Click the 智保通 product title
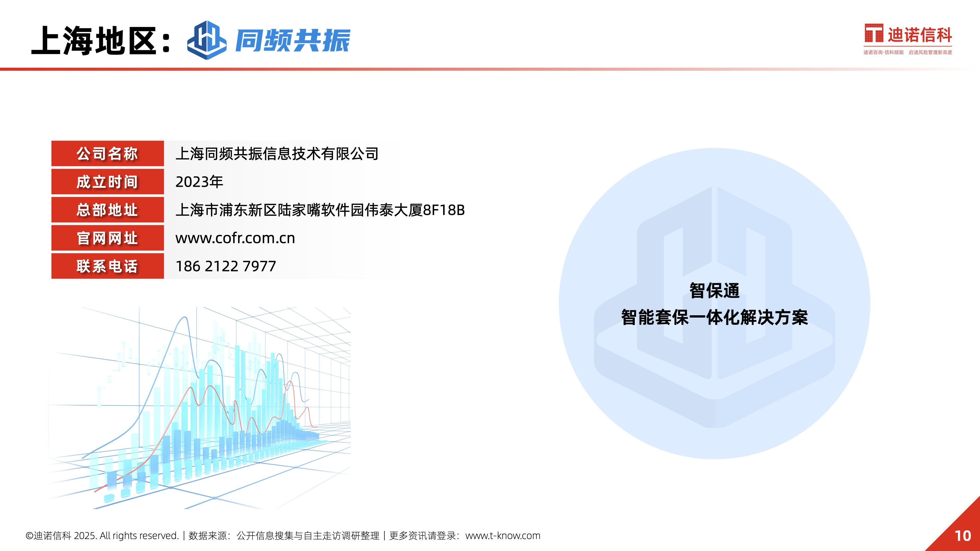The height and width of the screenshot is (551, 980). pyautogui.click(x=715, y=291)
